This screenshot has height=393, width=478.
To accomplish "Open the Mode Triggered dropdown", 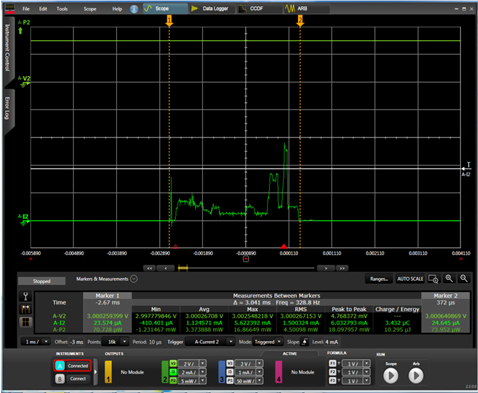I will tap(268, 342).
